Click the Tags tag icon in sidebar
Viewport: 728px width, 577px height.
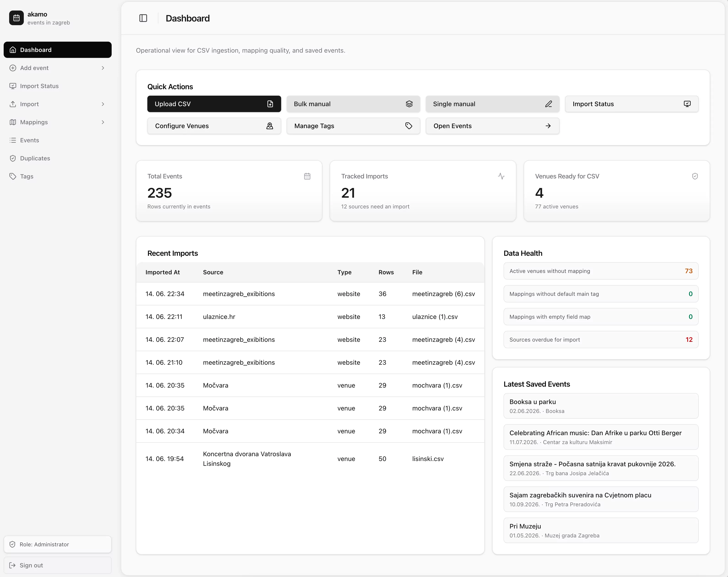click(13, 176)
